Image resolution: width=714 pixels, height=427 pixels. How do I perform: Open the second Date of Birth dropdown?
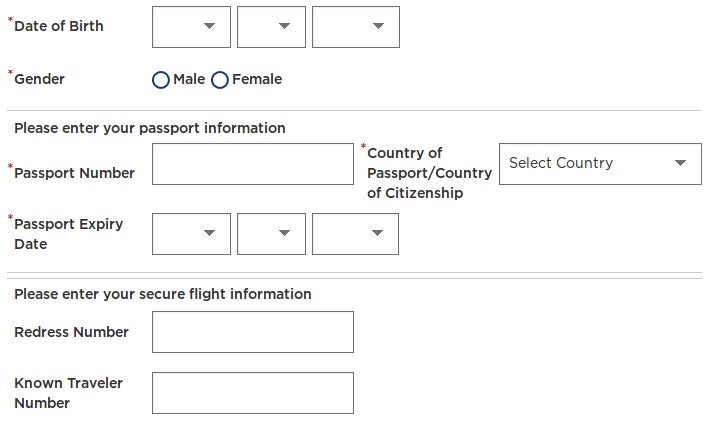click(271, 27)
